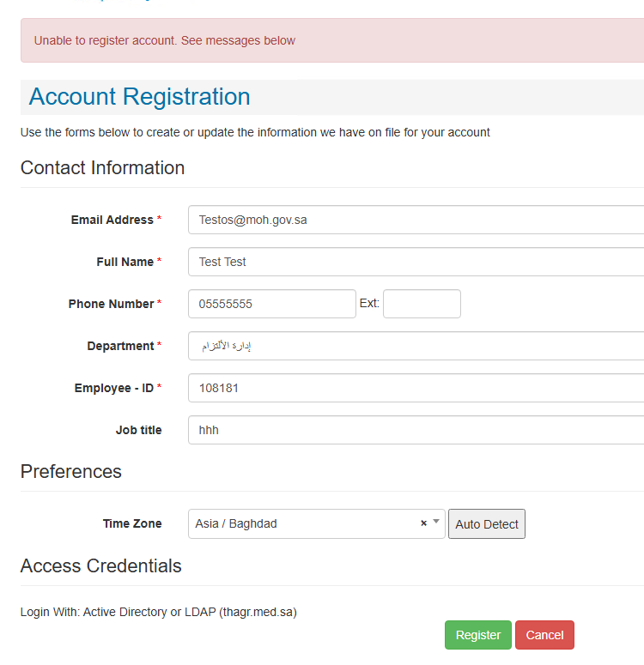Screen dimensions: 644x665
Task: Click the Phone Number label
Action: coord(111,304)
